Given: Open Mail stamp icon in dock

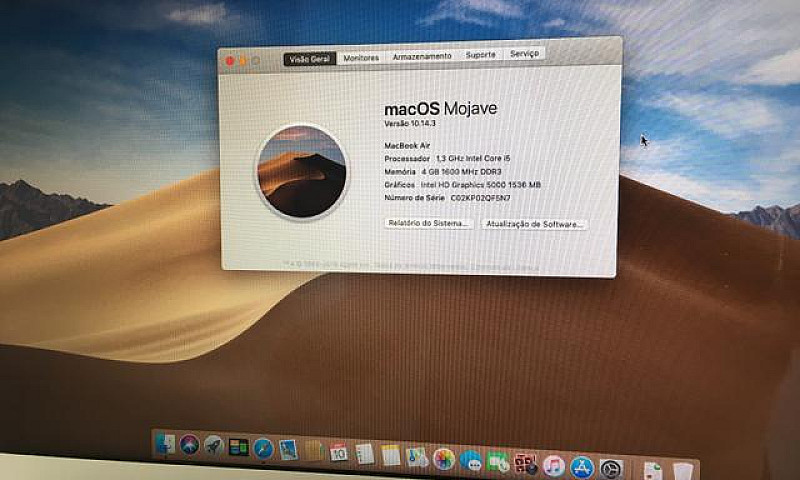Looking at the screenshot, I should tap(288, 450).
